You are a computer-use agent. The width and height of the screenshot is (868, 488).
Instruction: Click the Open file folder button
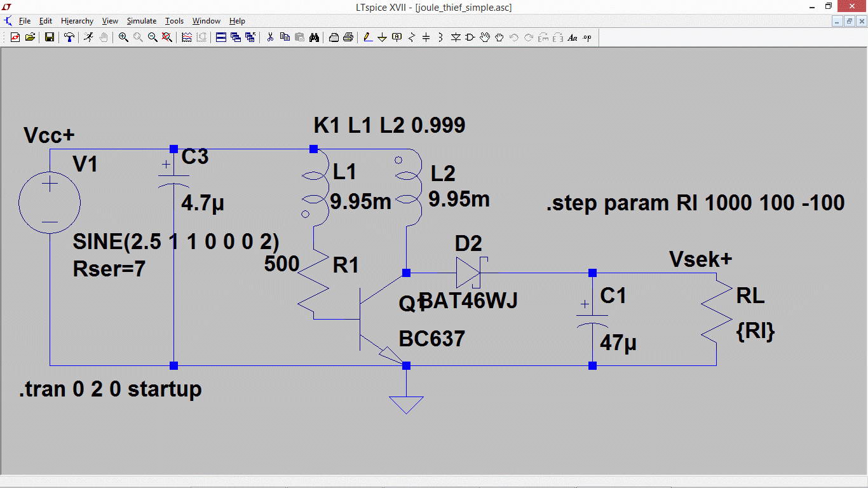click(30, 37)
